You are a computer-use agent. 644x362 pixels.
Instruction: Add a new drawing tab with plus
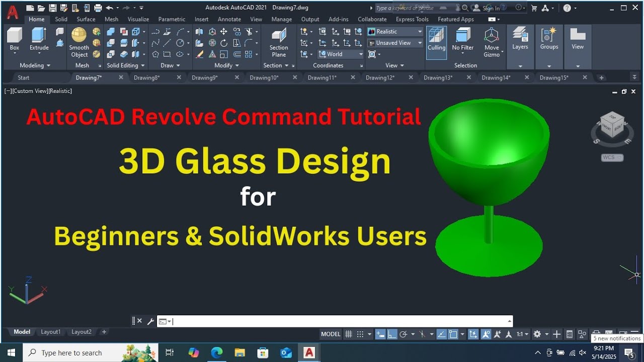(601, 77)
